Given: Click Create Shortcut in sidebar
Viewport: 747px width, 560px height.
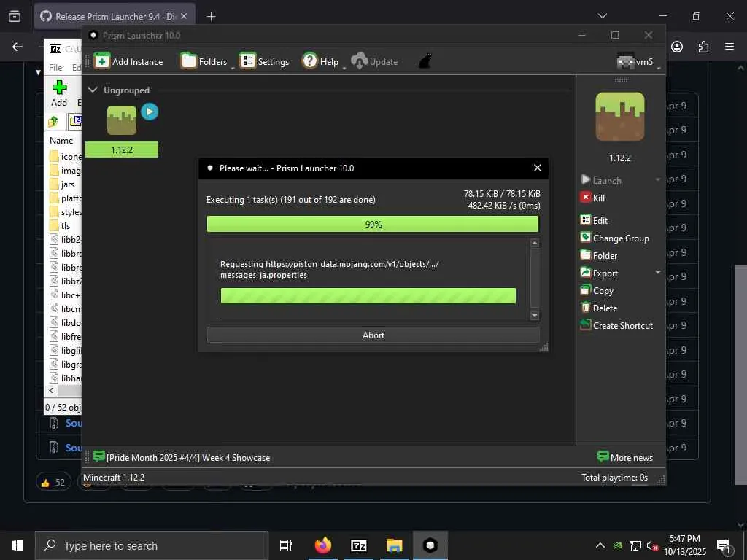Looking at the screenshot, I should 616,326.
